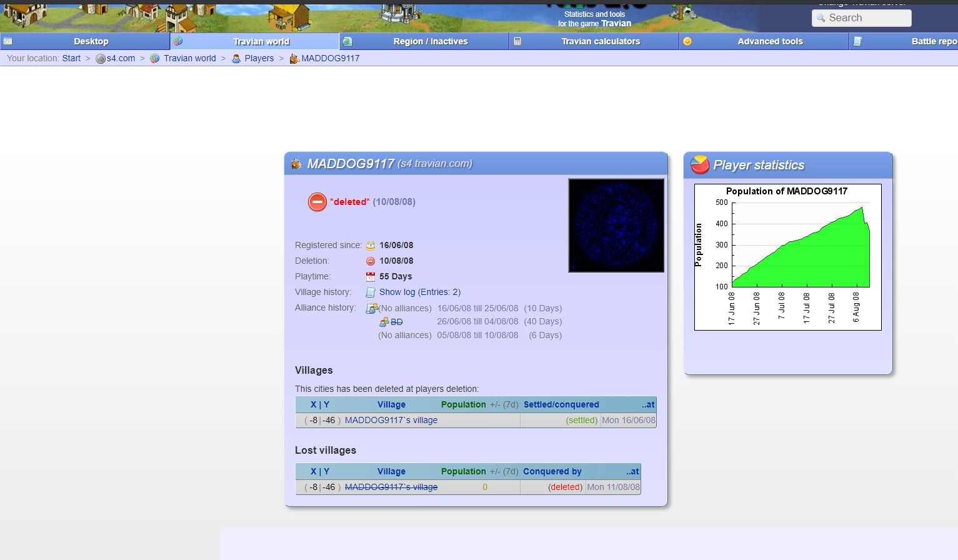Open Players breadcrumb link
This screenshot has width=958, height=560.
click(259, 58)
